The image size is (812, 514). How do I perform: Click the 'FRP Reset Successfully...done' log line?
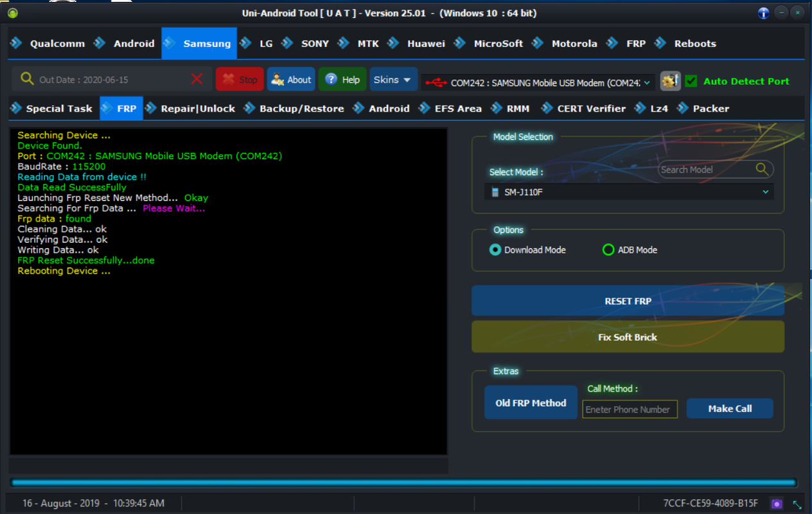point(86,260)
